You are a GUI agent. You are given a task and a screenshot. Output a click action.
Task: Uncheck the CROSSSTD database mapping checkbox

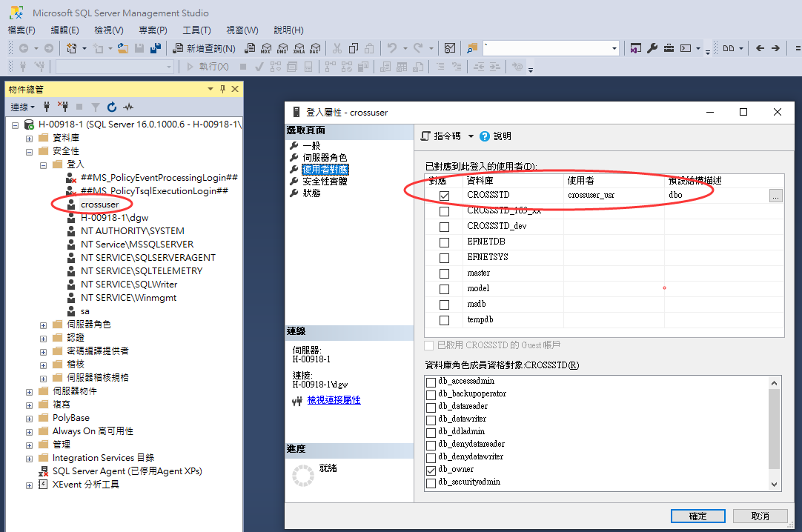click(444, 196)
